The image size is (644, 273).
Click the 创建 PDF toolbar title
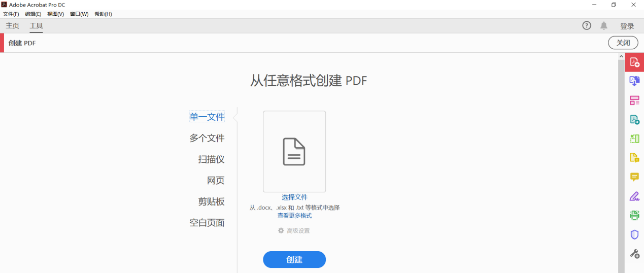22,43
